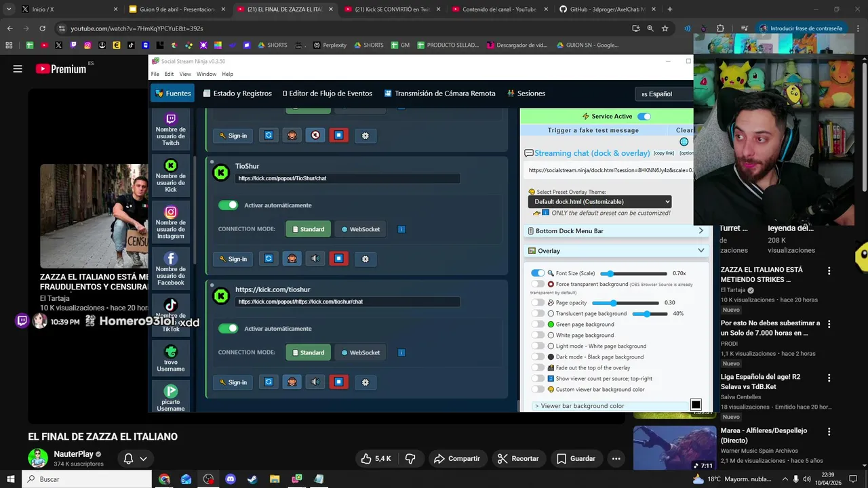Screen dimensions: 868x488
Task: Stop the https://kick.com/tioshur source
Action: click(x=338, y=382)
